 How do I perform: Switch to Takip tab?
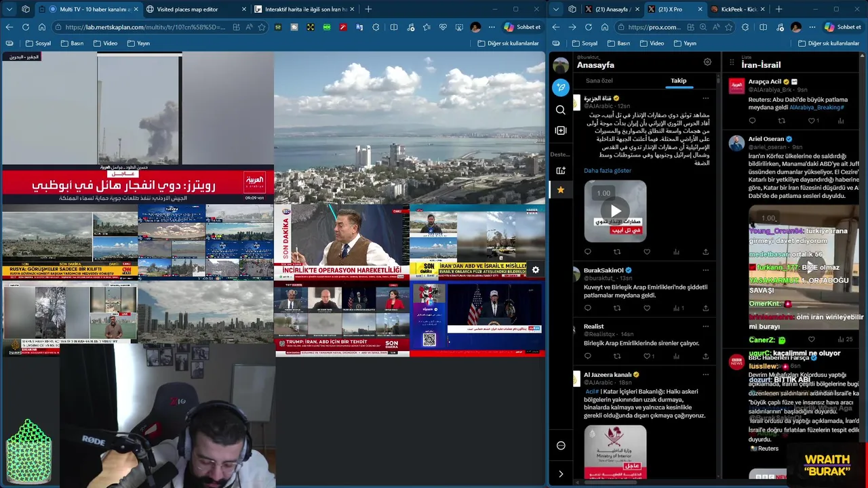click(x=679, y=81)
